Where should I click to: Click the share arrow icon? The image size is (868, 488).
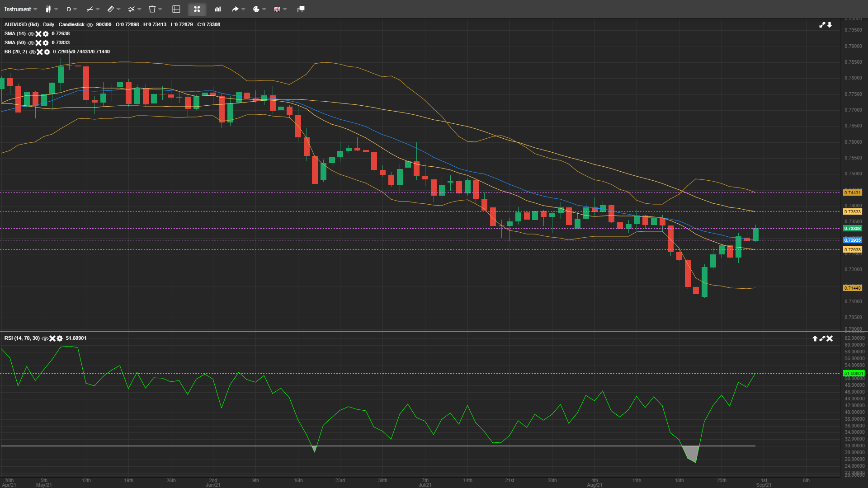(x=235, y=9)
